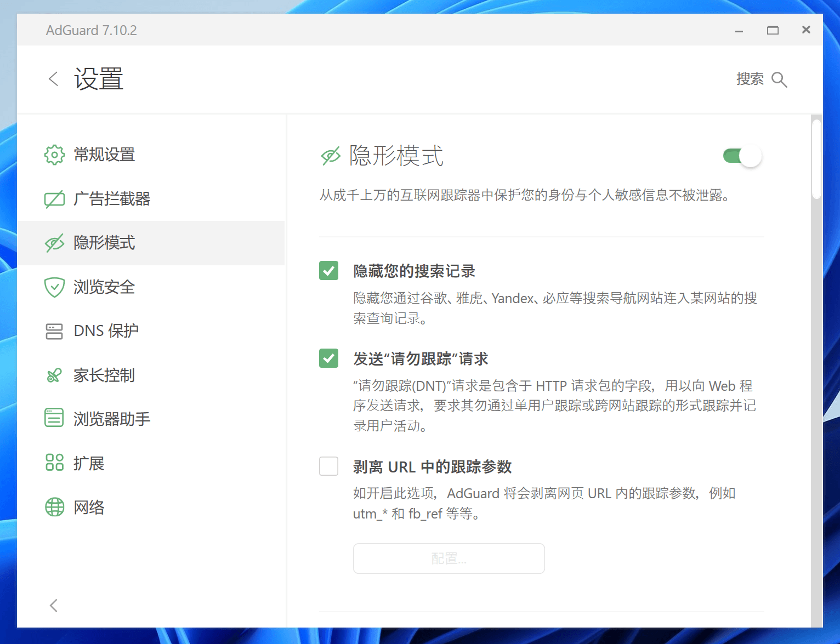Open 浏览安全 shield icon
840x644 pixels.
click(54, 287)
